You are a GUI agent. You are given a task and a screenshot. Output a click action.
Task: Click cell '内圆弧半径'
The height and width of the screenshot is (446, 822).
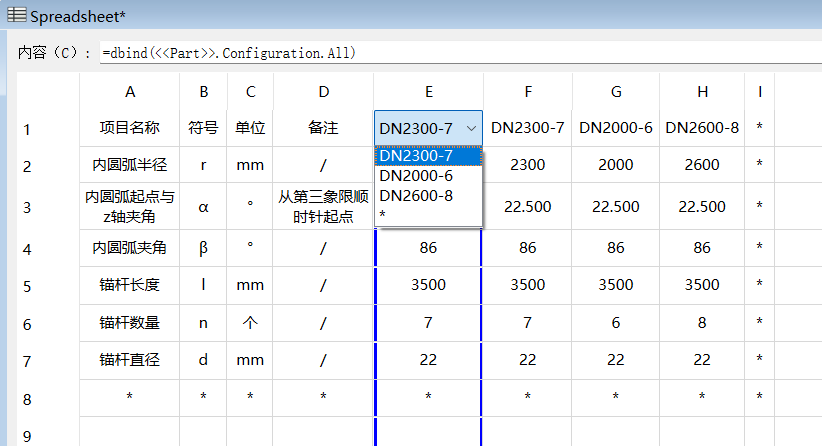[129, 165]
